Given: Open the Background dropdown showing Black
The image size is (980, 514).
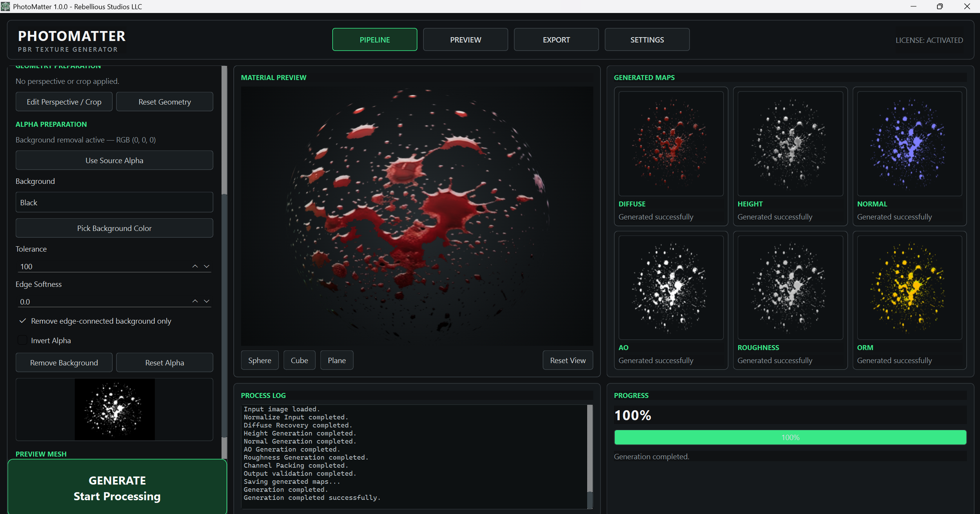Looking at the screenshot, I should (114, 203).
